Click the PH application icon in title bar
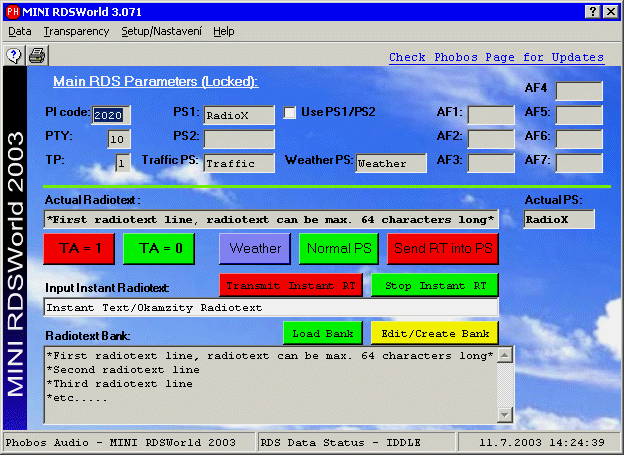Viewport: 624px width, 455px height. point(12,12)
